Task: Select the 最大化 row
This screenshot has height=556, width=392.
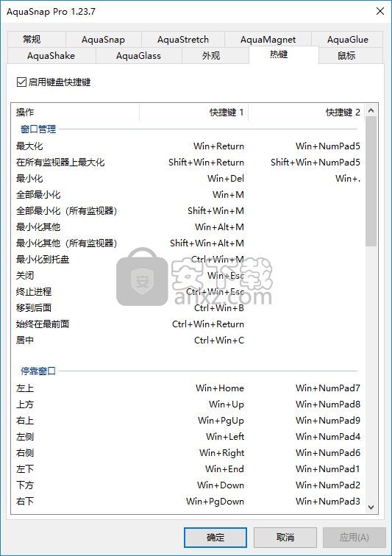Action: [x=188, y=146]
